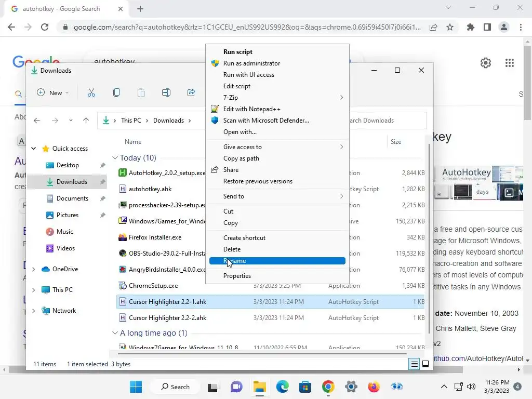Switch to large icons view in Explorer
The width and height of the screenshot is (532, 399).
[425, 364]
